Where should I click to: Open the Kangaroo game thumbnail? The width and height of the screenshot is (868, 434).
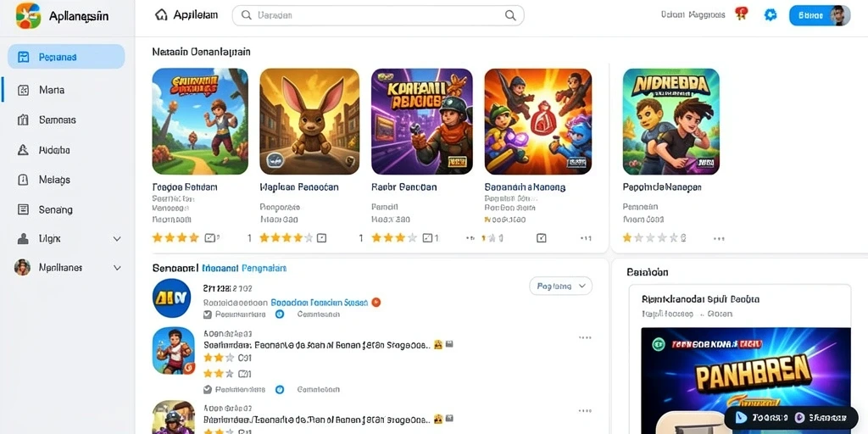pos(309,121)
